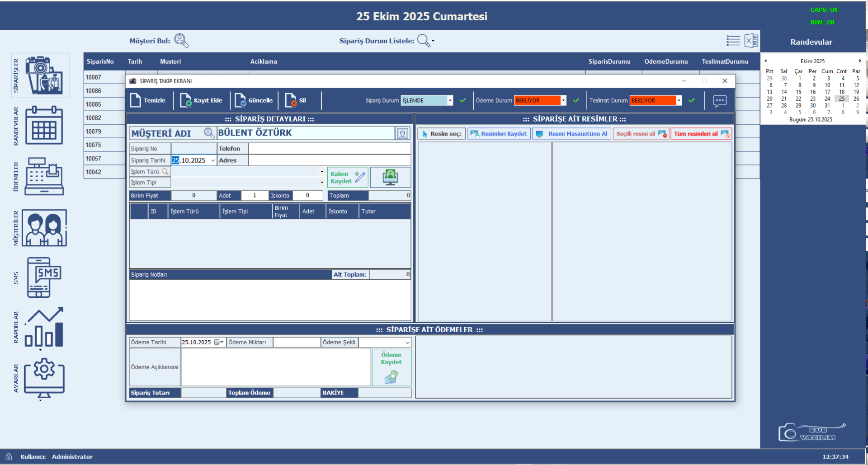Open the Teslimat Durum BEKLİYOR dropdown
The image size is (868, 465).
click(x=679, y=100)
